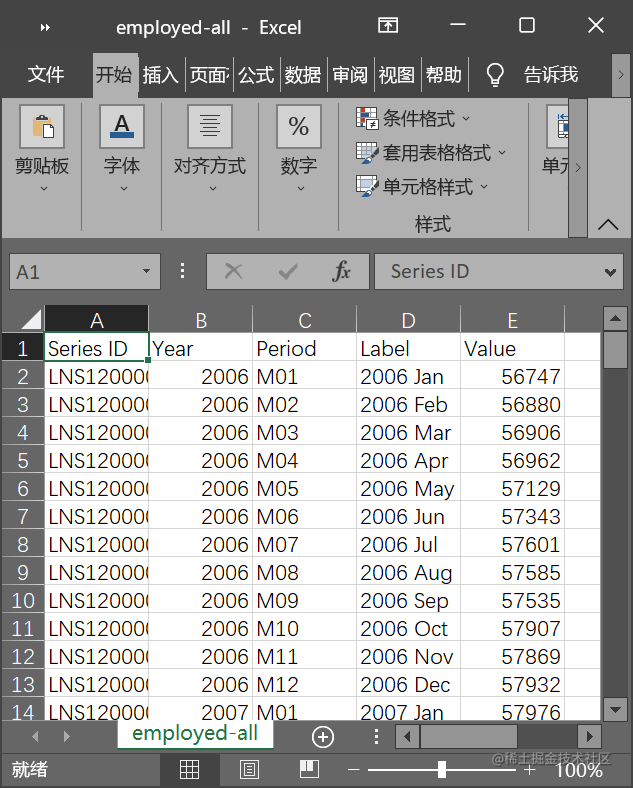Switch to Normal view in status bar
The image size is (633, 788).
189,769
